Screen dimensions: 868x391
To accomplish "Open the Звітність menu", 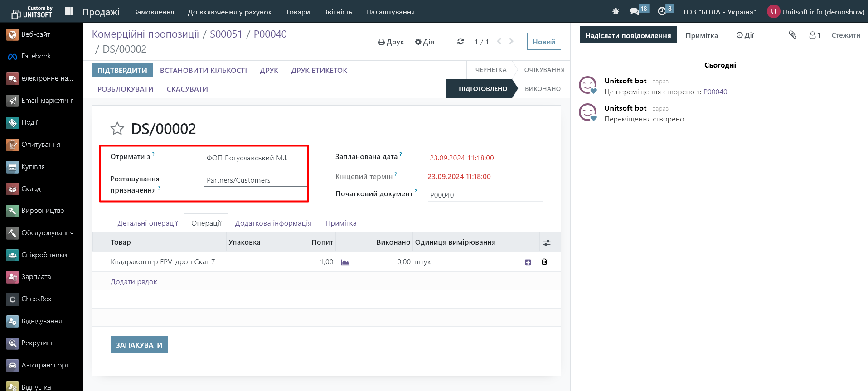I will coord(338,12).
